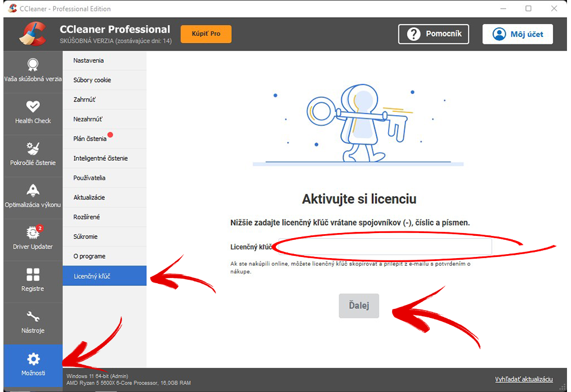The image size is (571, 392).
Task: Click the system info text Windows 11 64-bit
Action: pyautogui.click(x=97, y=376)
